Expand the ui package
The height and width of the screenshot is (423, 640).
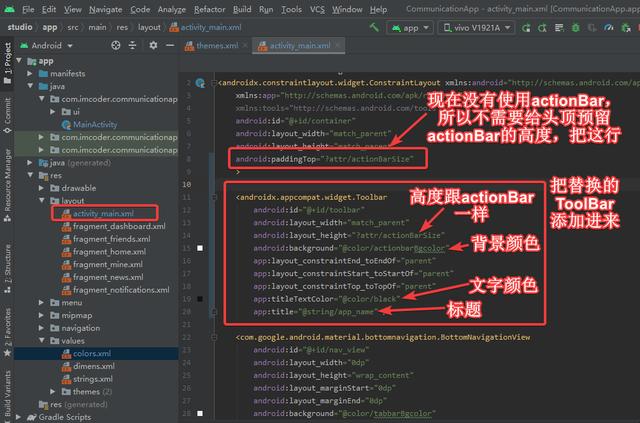53,111
